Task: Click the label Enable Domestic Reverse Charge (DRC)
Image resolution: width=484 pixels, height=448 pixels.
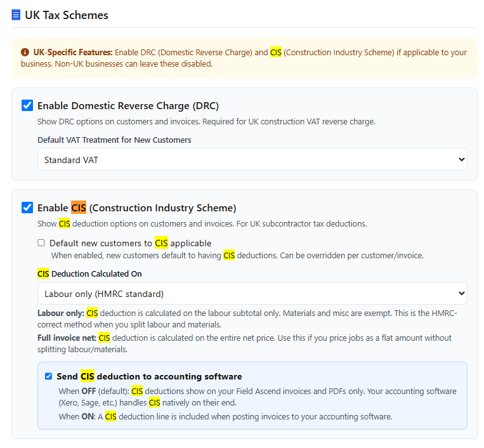Action: (128, 105)
